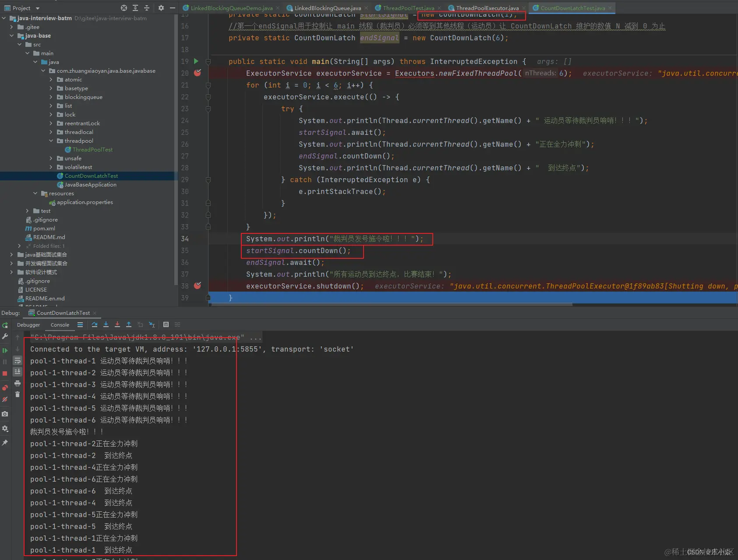
Task: Hide the Project tool window
Action: (173, 8)
